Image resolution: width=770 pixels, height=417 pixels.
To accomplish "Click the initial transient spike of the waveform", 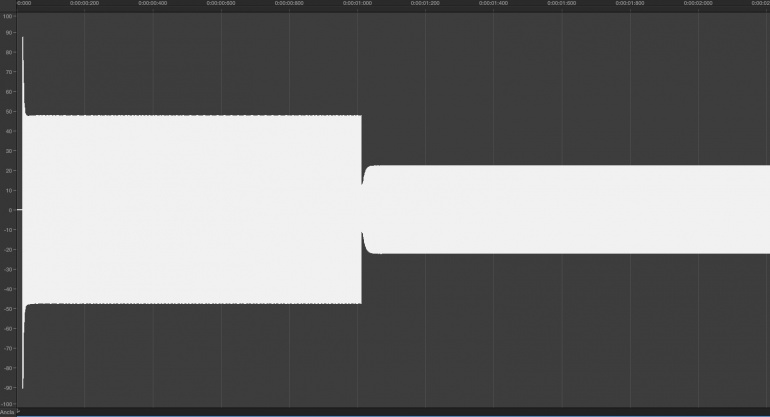I will click(23, 74).
